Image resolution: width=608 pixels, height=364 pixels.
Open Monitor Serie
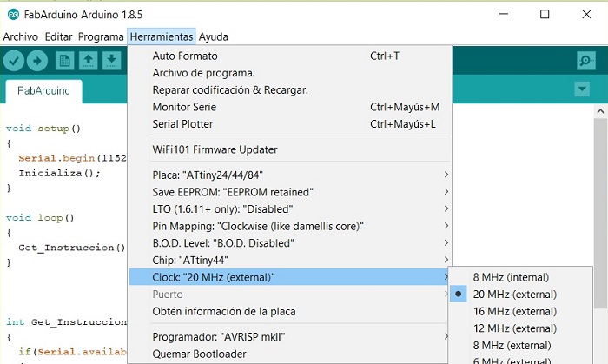[x=289, y=107]
